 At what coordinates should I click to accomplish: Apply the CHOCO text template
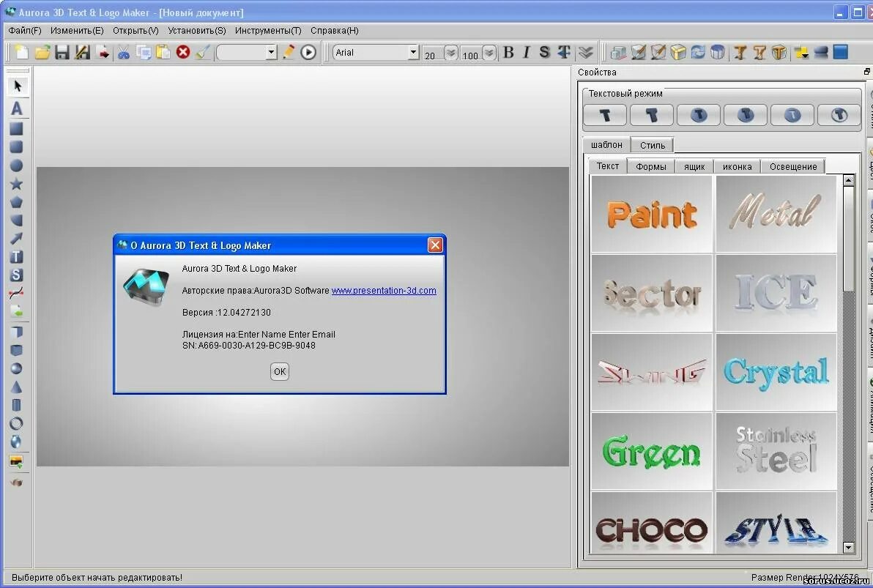pyautogui.click(x=651, y=523)
